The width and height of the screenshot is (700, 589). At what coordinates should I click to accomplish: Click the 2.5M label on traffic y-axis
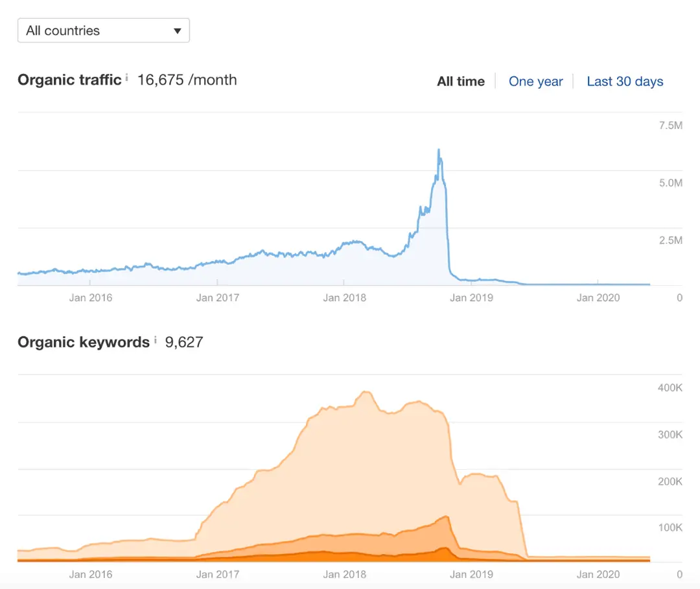(670, 240)
